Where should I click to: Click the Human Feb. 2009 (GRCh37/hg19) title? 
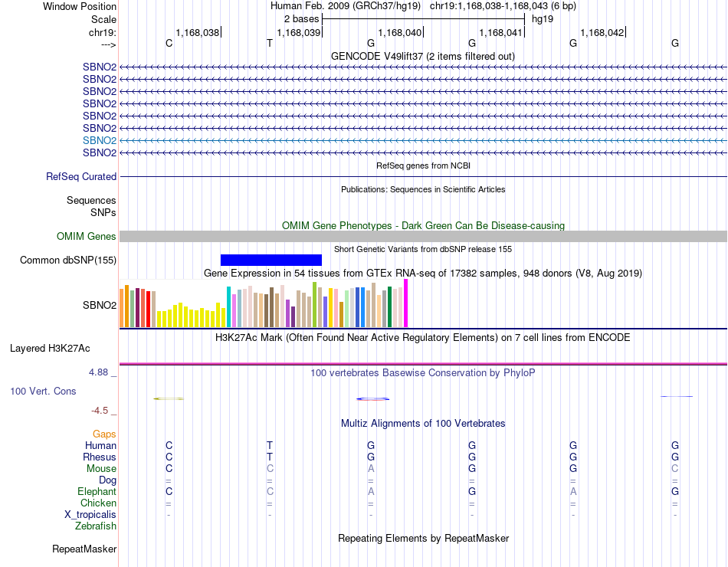346,6
